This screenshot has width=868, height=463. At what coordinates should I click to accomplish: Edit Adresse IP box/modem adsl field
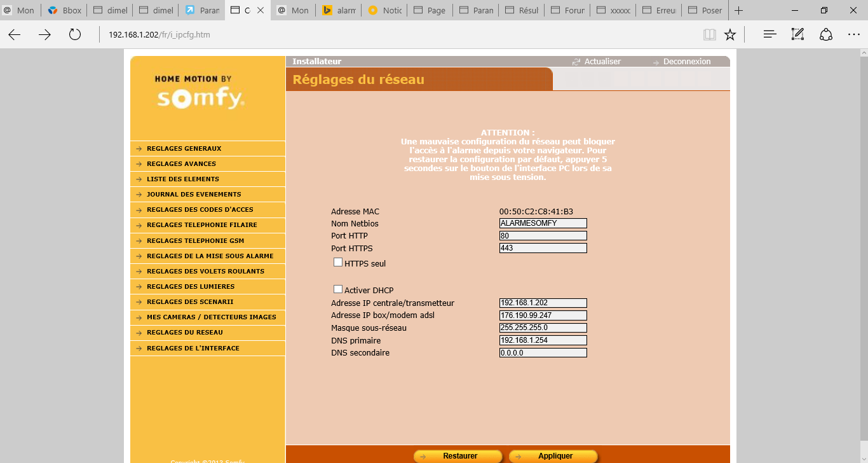[x=543, y=315]
